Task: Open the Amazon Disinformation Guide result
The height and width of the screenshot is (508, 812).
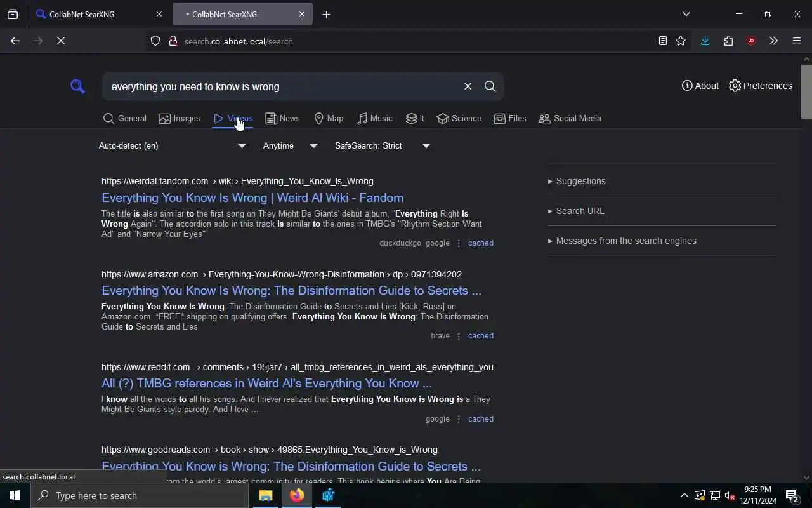Action: [x=291, y=290]
